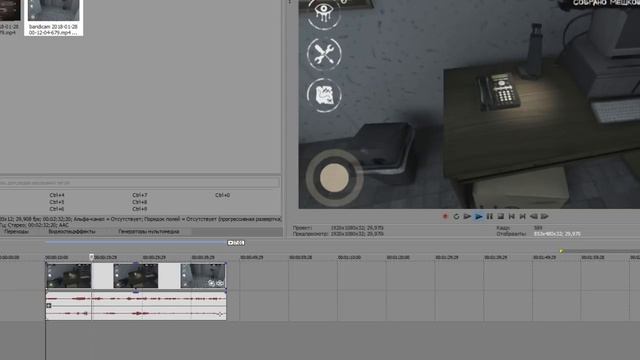Select the lower audio waveform event
Screen dimensions: 640x360
(x=136, y=313)
